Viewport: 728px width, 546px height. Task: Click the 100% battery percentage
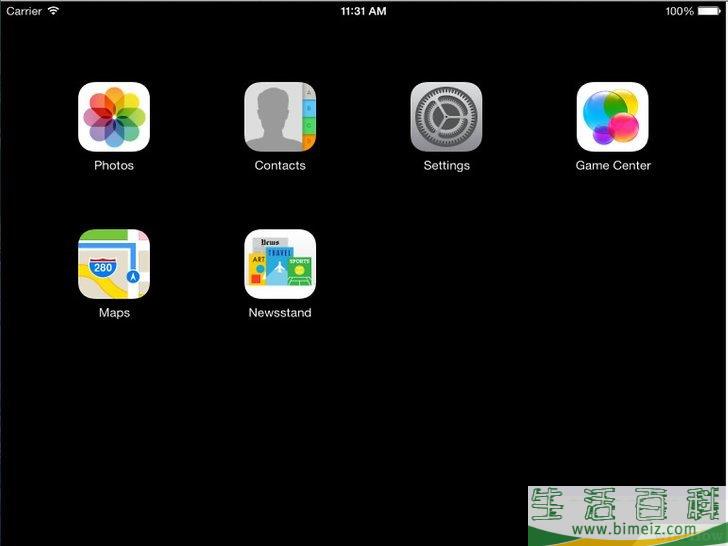click(679, 11)
